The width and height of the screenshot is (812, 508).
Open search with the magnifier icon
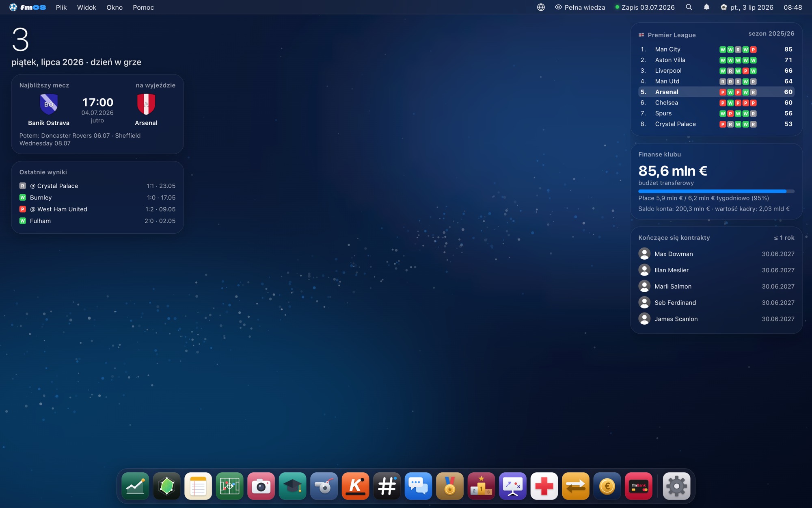click(x=689, y=7)
